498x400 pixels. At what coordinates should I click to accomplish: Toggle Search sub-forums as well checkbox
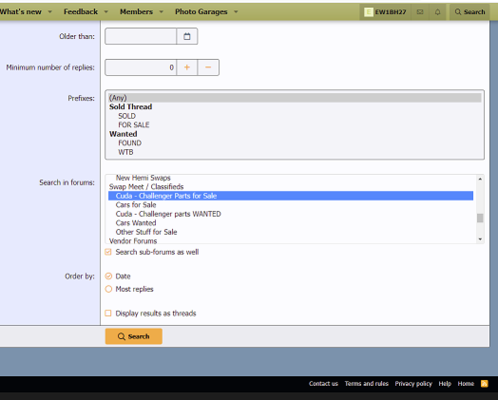108,252
